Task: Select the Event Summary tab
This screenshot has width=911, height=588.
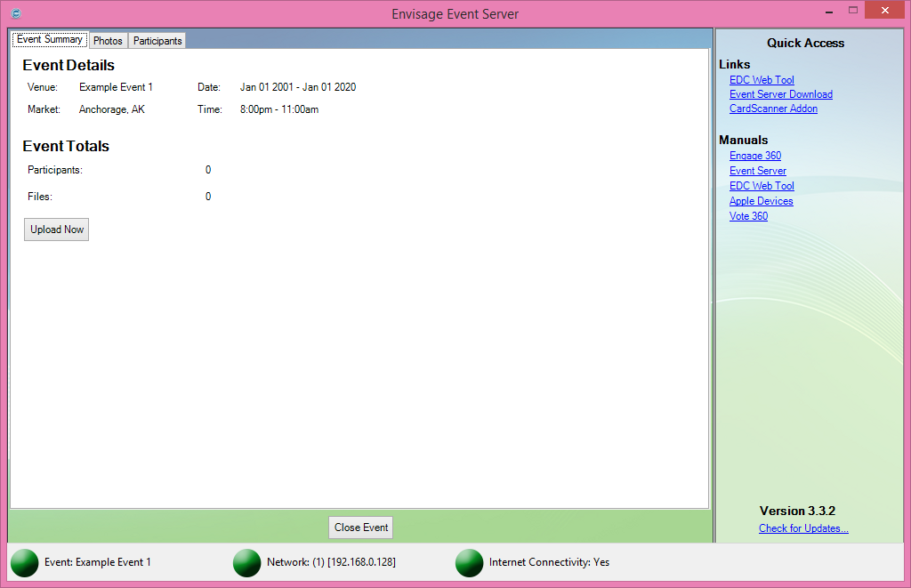Action: point(50,40)
